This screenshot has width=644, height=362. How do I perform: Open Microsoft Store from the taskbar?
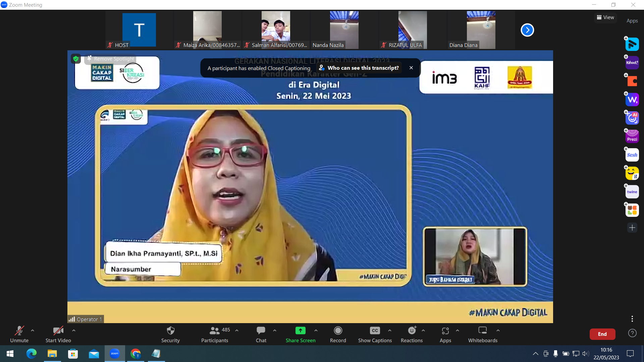73,354
